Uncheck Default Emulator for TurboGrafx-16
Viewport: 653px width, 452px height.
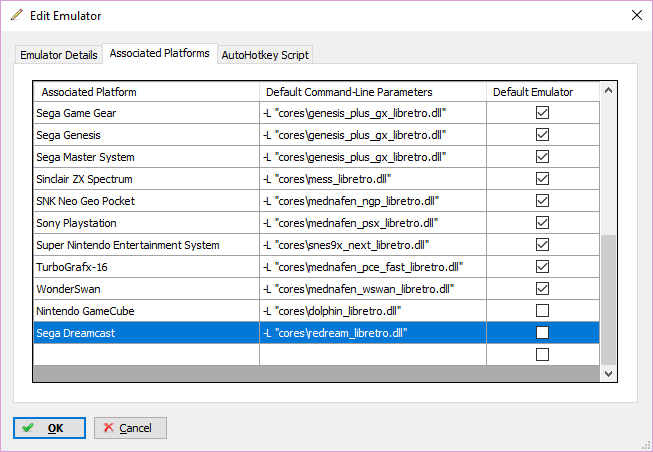542,267
